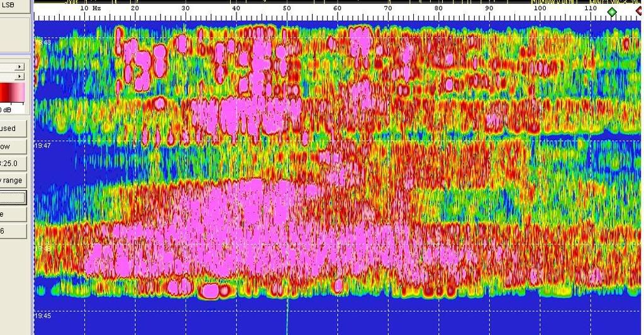
Task: Click the button showing ':25.0'
Action: click(x=13, y=163)
